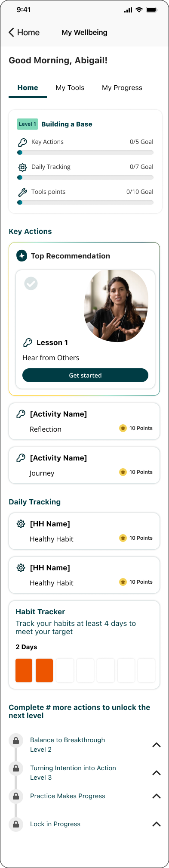Click the key icon on the Reflection activity

pyautogui.click(x=21, y=414)
